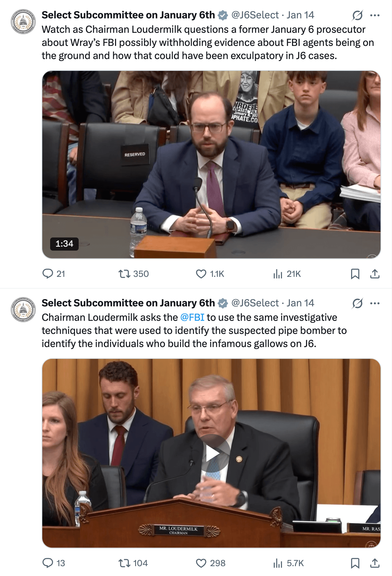
Task: Open the @FBI mention link
Action: pyautogui.click(x=192, y=317)
